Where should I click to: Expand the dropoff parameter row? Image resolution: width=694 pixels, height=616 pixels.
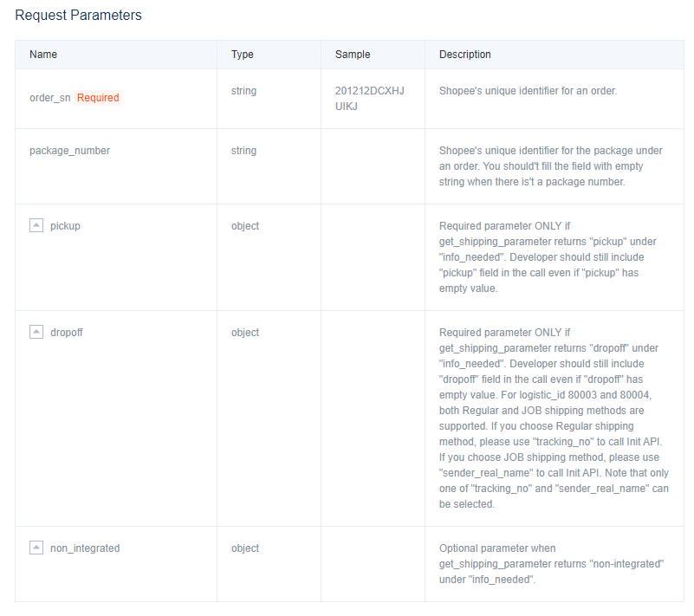tap(36, 333)
